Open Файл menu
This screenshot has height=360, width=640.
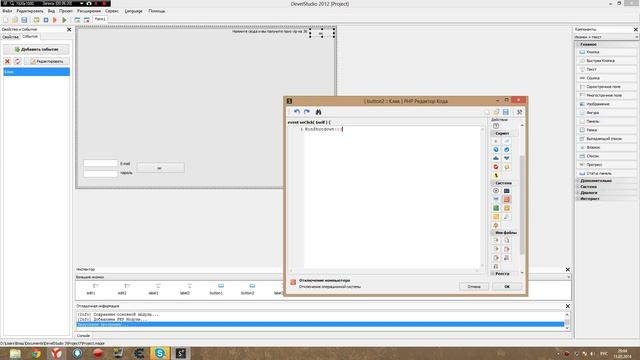[x=7, y=11]
